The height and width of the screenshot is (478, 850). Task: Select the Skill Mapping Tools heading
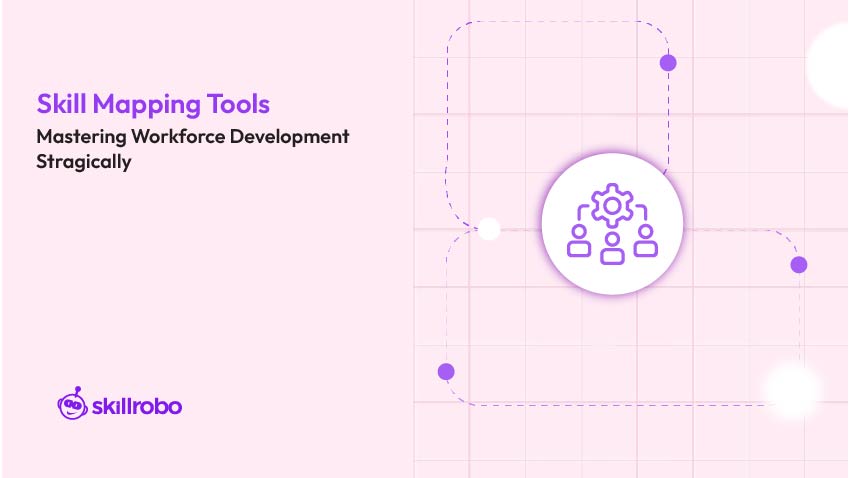tap(153, 104)
